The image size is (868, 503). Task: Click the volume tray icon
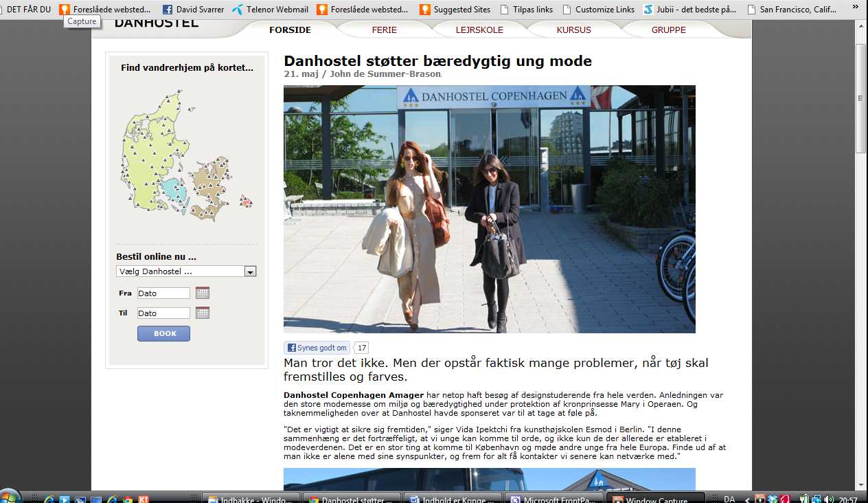pyautogui.click(x=829, y=500)
